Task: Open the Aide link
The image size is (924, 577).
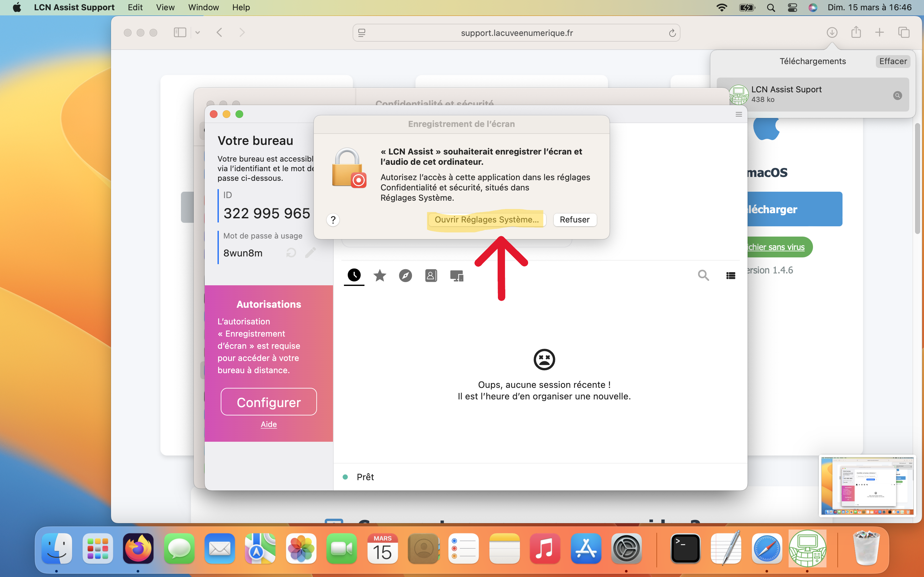Action: [269, 424]
